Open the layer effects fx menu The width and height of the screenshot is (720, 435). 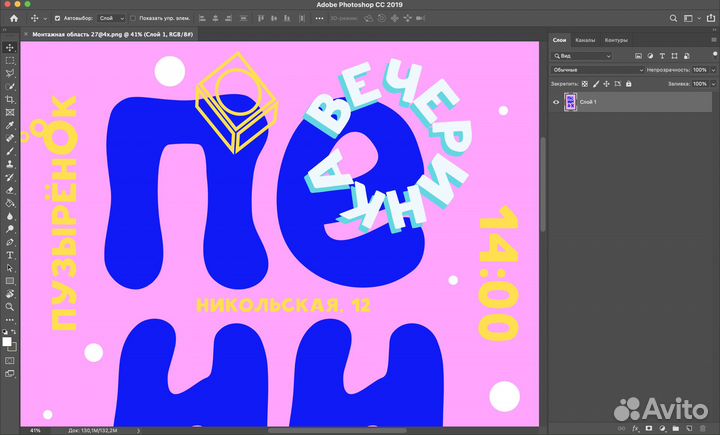[x=634, y=427]
